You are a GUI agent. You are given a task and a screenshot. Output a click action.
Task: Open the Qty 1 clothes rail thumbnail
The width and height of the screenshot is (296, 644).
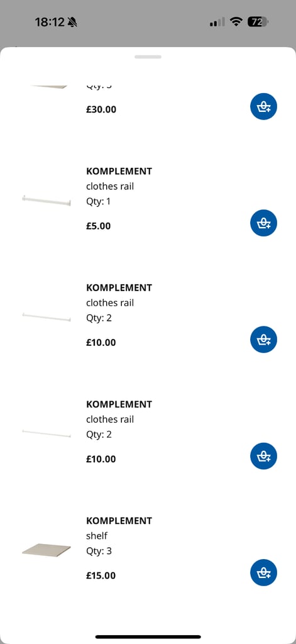47,201
